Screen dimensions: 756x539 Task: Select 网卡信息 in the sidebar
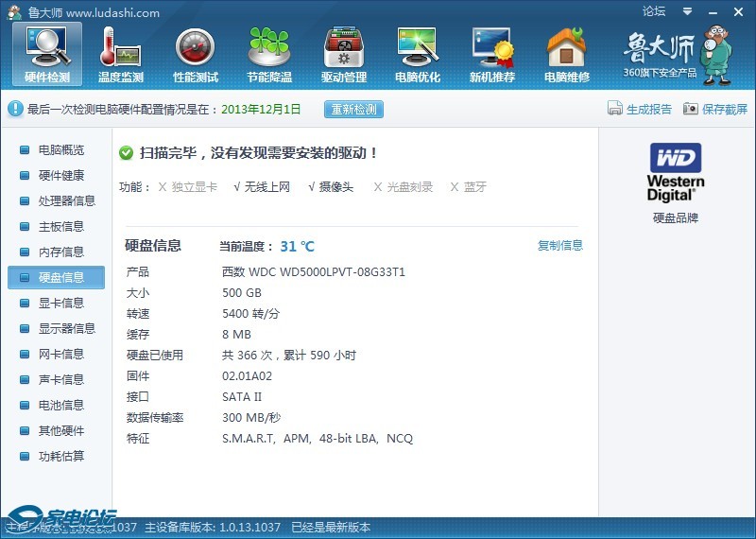(56, 355)
